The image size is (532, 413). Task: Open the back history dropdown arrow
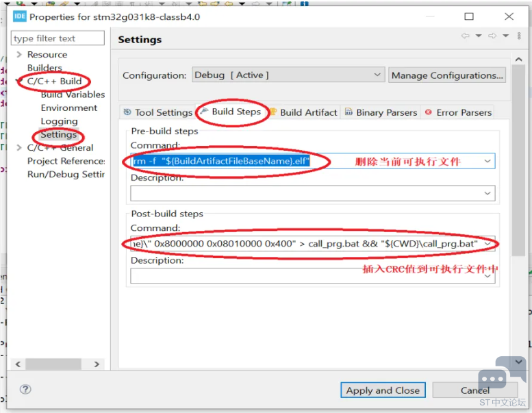coord(479,36)
